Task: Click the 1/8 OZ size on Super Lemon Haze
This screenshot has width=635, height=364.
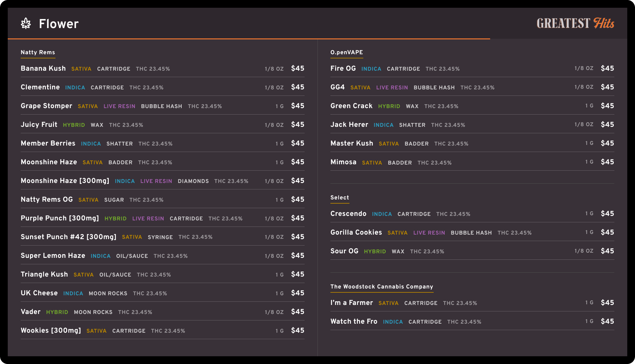Action: pyautogui.click(x=274, y=255)
